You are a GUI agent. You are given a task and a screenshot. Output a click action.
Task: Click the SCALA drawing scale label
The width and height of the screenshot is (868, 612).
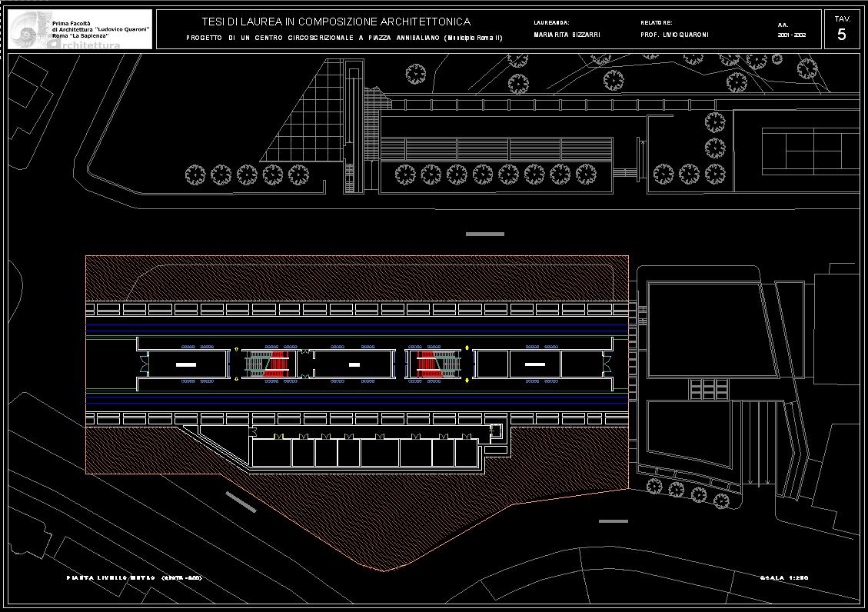point(784,577)
